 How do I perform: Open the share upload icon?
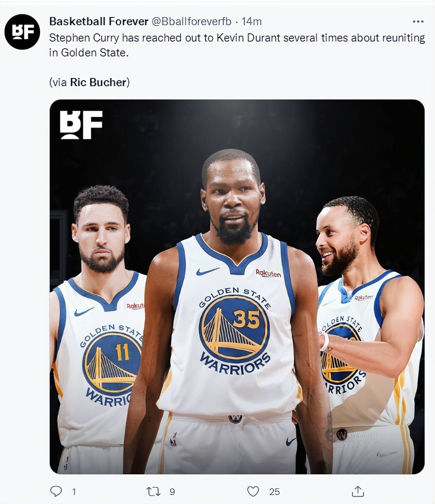click(x=358, y=491)
